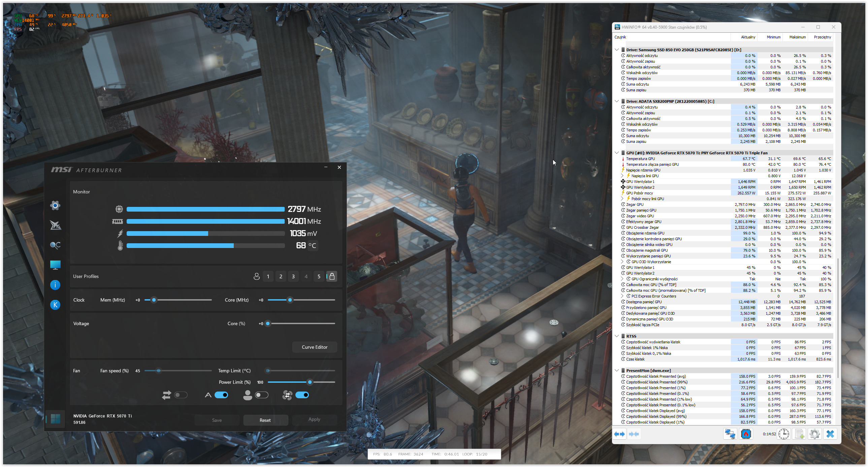The width and height of the screenshot is (868, 467).
Task: Toggle fan sync switch
Action: 302,395
